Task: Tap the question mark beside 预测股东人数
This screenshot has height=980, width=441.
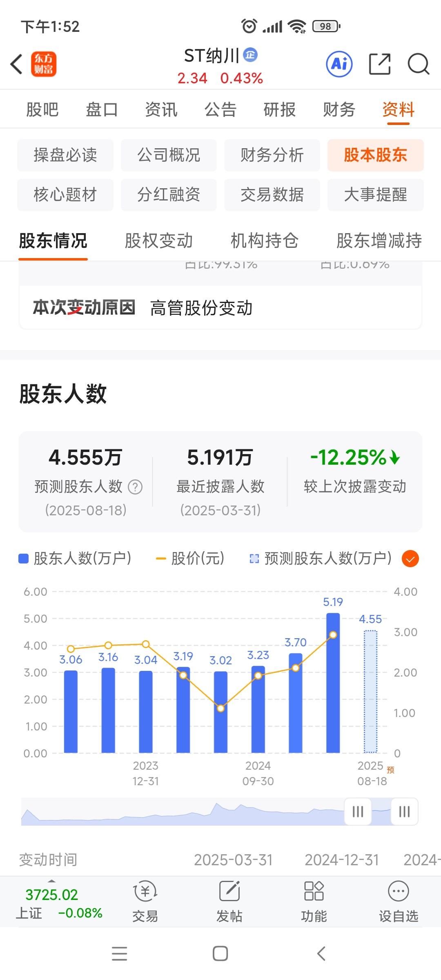Action: point(135,487)
